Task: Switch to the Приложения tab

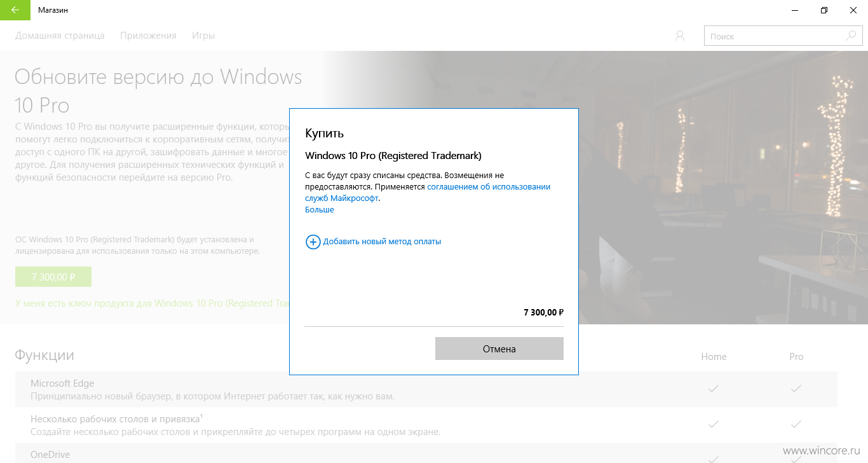Action: (148, 36)
